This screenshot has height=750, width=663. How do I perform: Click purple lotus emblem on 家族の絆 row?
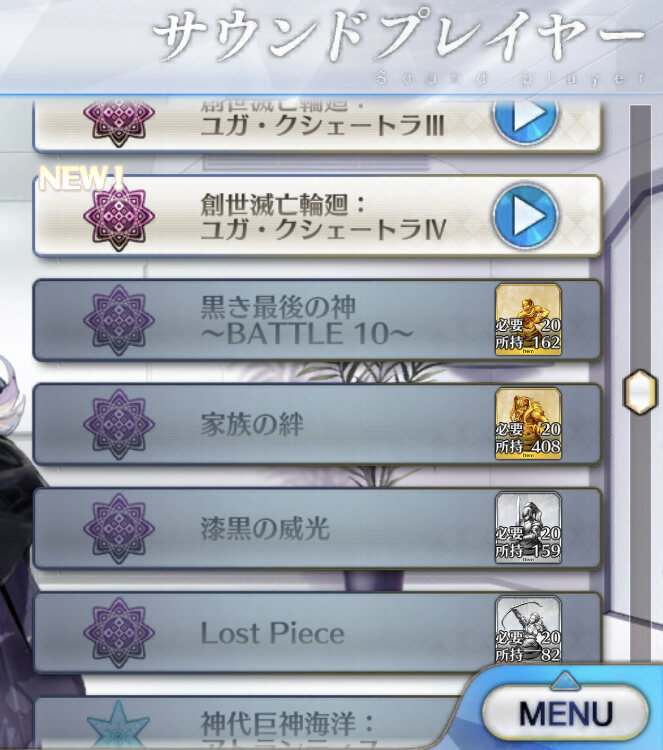point(119,424)
